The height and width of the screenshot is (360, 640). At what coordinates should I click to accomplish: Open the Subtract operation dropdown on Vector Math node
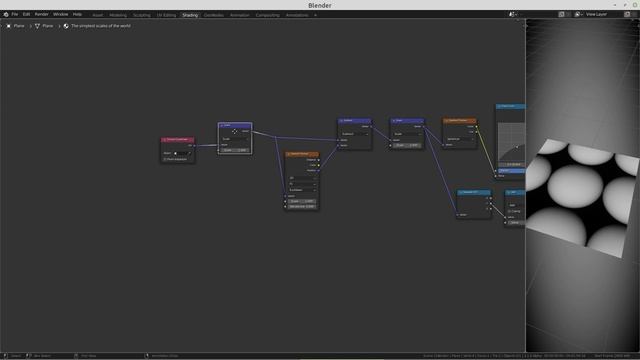pyautogui.click(x=354, y=134)
